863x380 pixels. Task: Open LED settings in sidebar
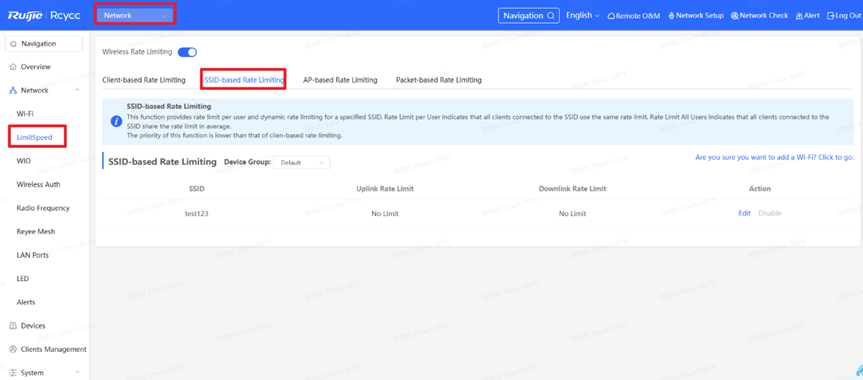[x=23, y=279]
